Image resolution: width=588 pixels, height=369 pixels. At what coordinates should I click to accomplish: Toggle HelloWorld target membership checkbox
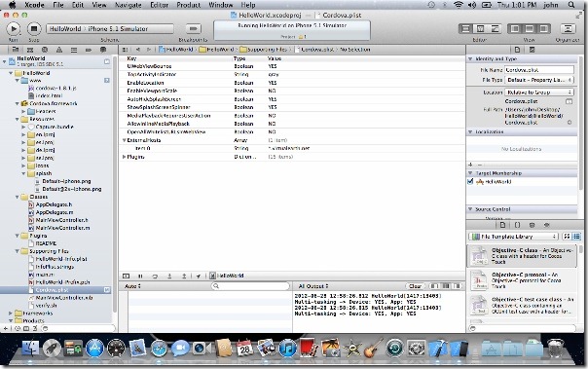[470, 182]
